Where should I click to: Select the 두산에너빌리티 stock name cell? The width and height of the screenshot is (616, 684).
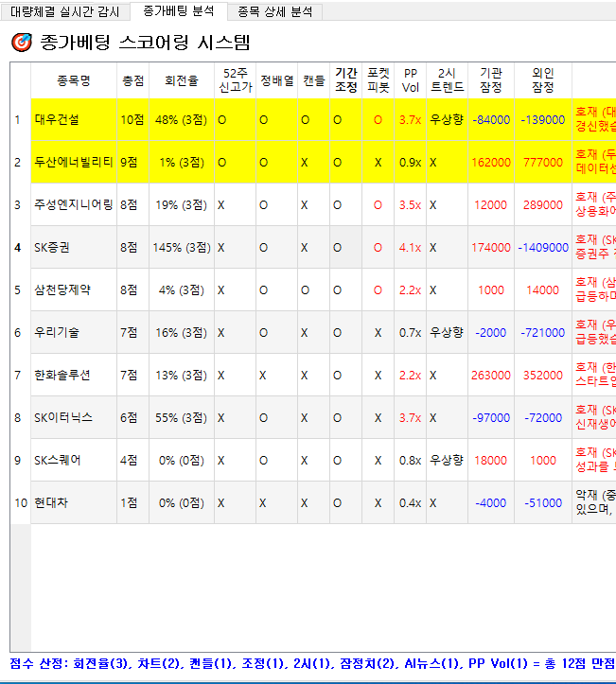point(74,163)
